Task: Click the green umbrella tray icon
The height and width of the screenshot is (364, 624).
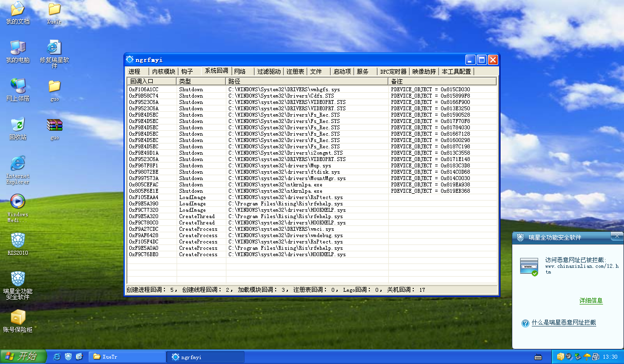Action: [x=587, y=357]
